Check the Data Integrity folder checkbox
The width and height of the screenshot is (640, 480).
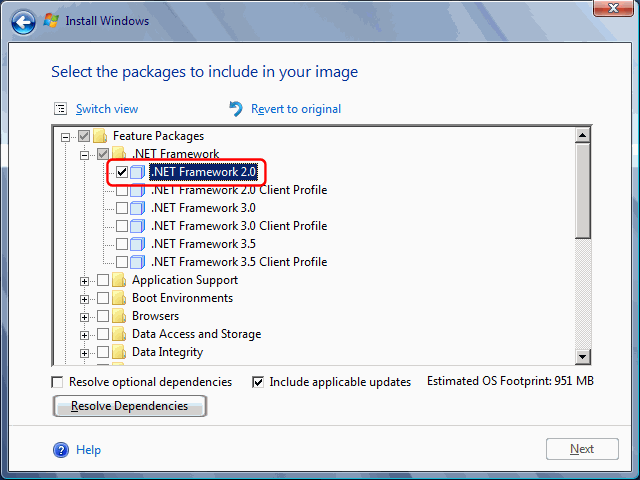[103, 352]
